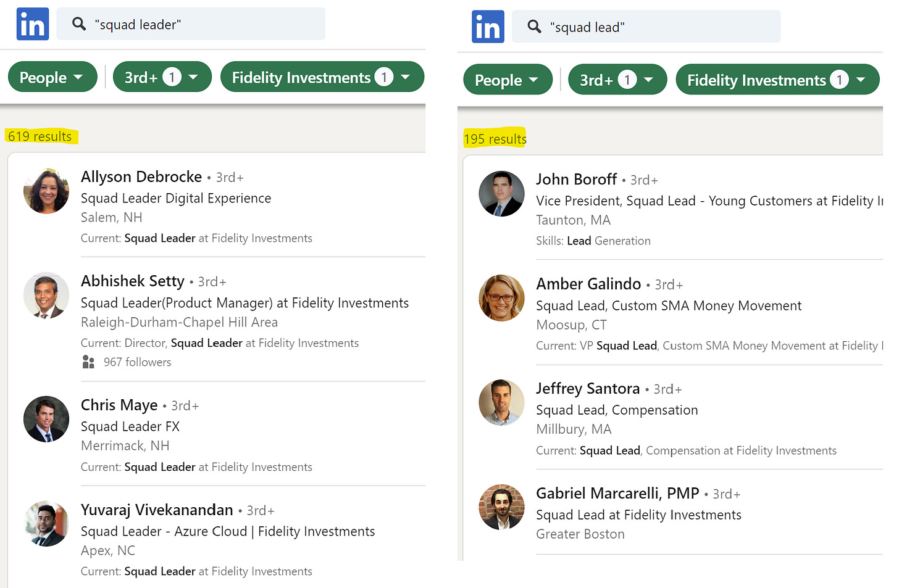Click "Current: Squad Lead, Compensation" line
Viewport: 899px width, 588px height.
point(686,450)
